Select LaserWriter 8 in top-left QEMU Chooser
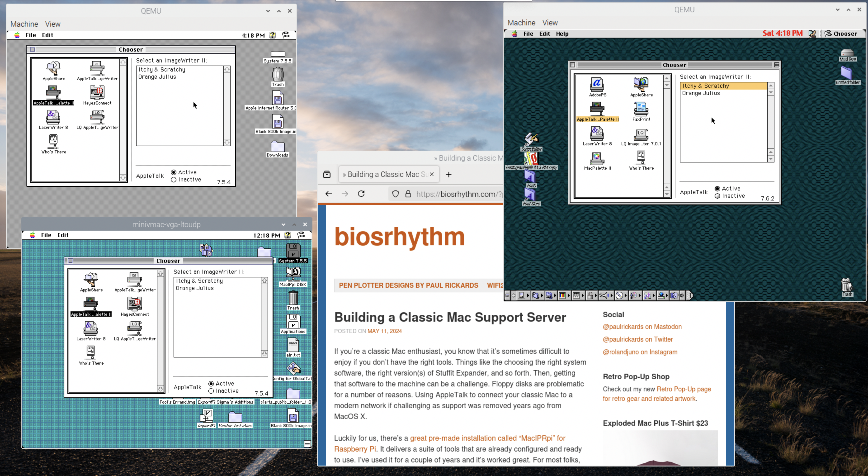The width and height of the screenshot is (868, 476). (x=53, y=120)
